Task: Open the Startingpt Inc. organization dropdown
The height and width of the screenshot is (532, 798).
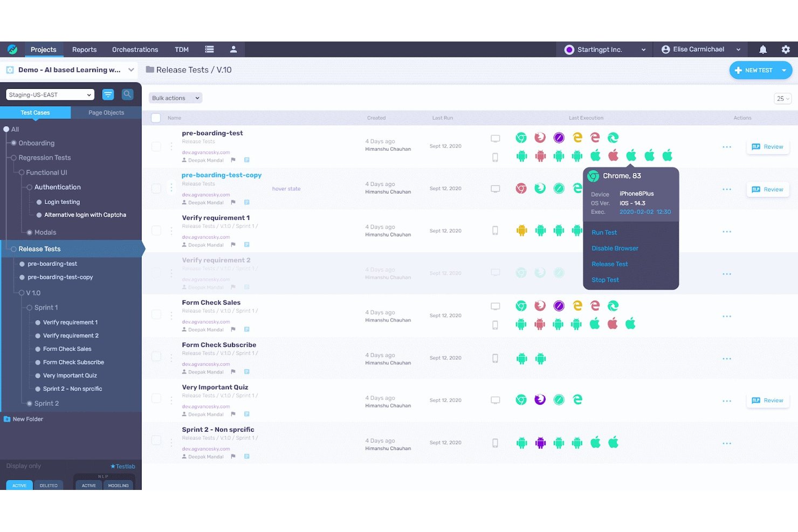Action: pos(604,49)
